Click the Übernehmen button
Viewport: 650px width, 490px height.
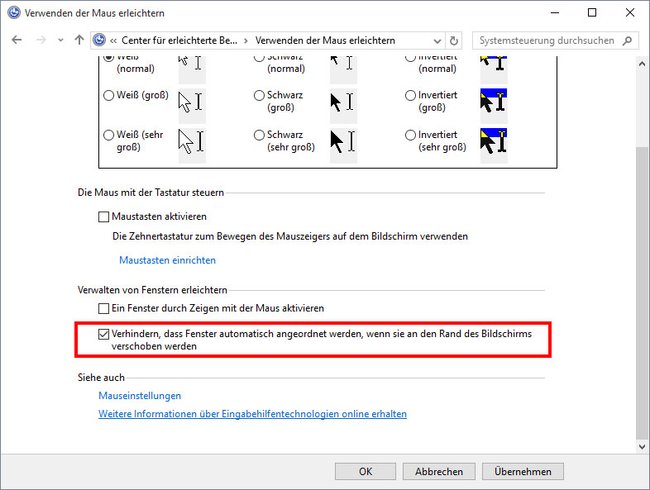point(523,472)
